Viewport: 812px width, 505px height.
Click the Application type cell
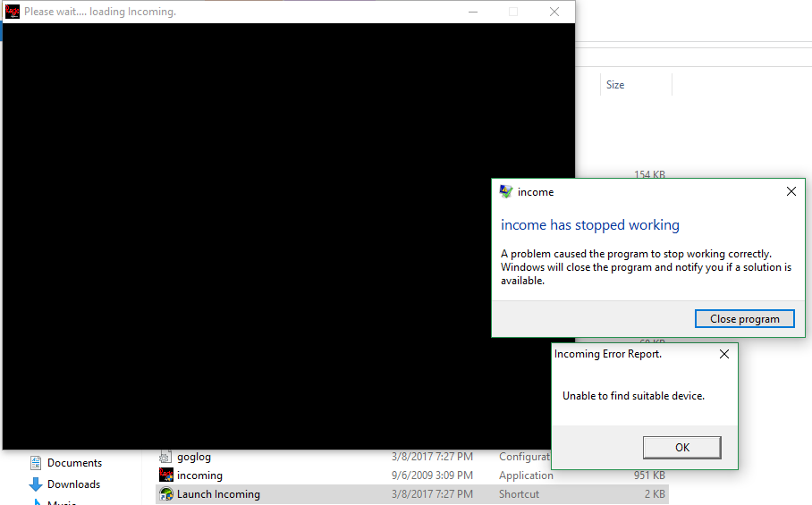[x=526, y=475]
